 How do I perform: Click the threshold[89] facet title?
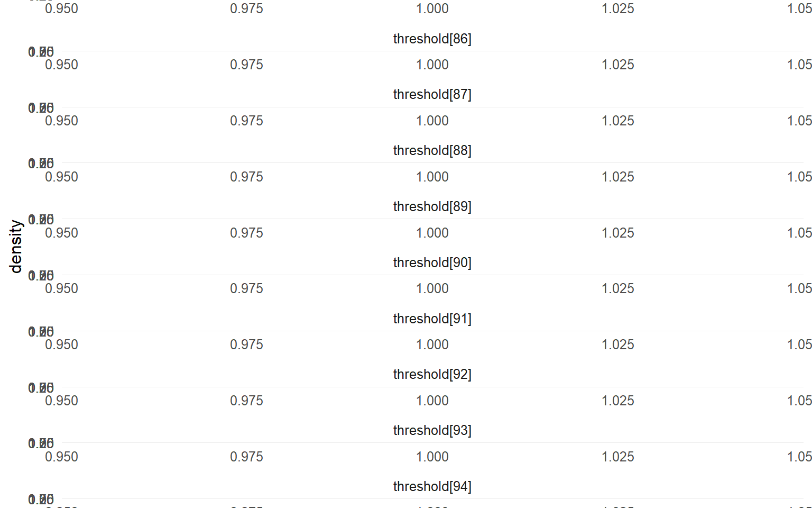tap(432, 206)
